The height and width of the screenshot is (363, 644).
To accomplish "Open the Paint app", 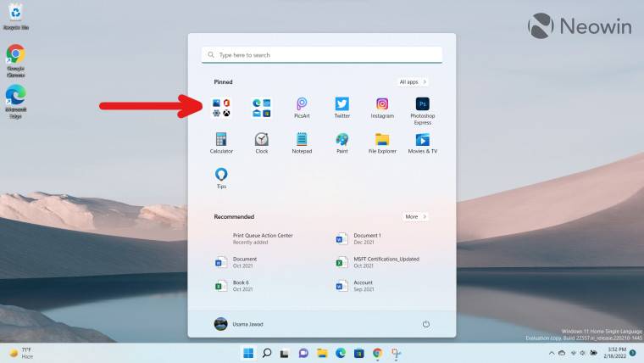I will [x=342, y=143].
